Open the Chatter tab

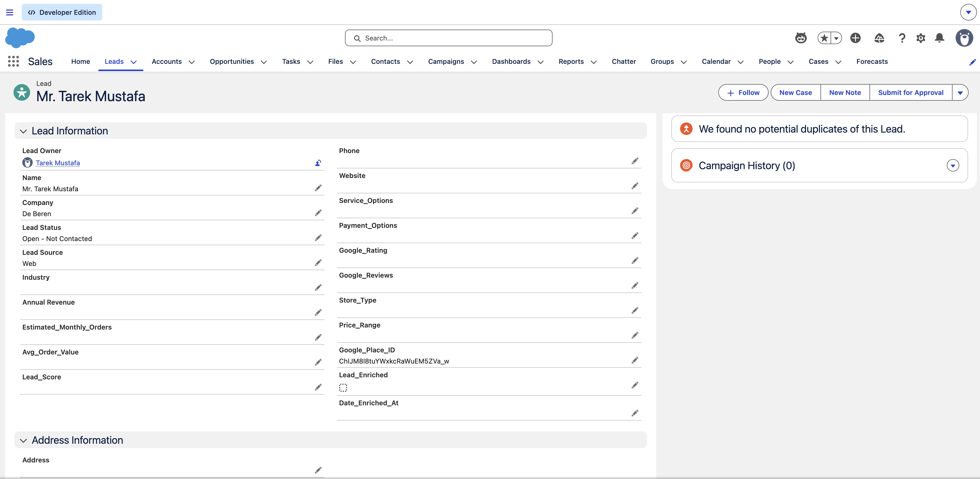(x=624, y=61)
